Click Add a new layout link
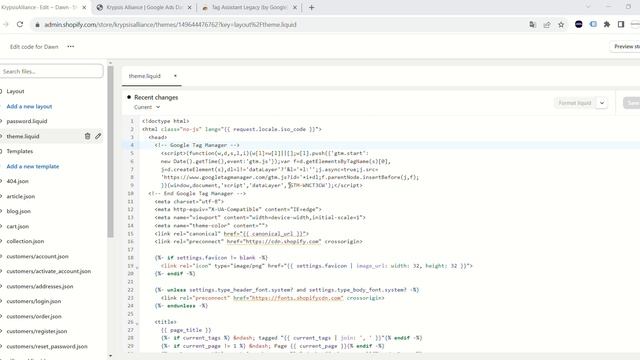640x360 pixels. [29, 107]
